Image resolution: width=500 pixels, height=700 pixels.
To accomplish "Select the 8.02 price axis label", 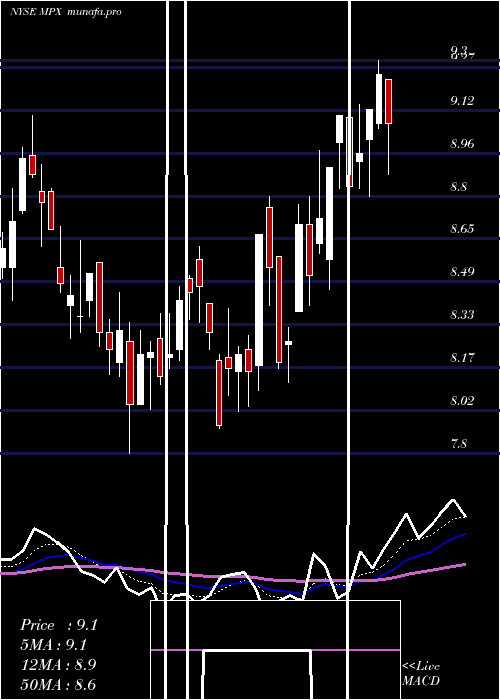I will [x=462, y=400].
